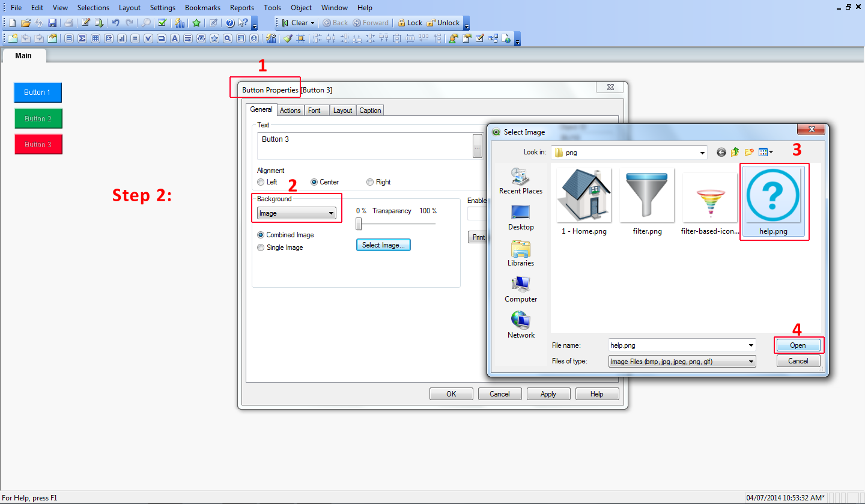
Task: Click the Quick Chart wizard icon
Action: coord(179,23)
